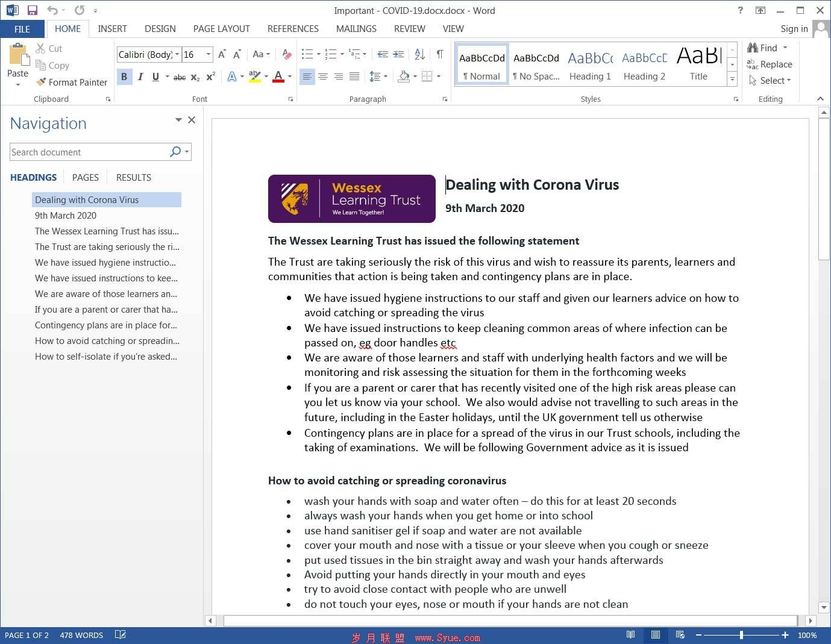Toggle Bold formatting off
The height and width of the screenshot is (644, 831).
124,77
